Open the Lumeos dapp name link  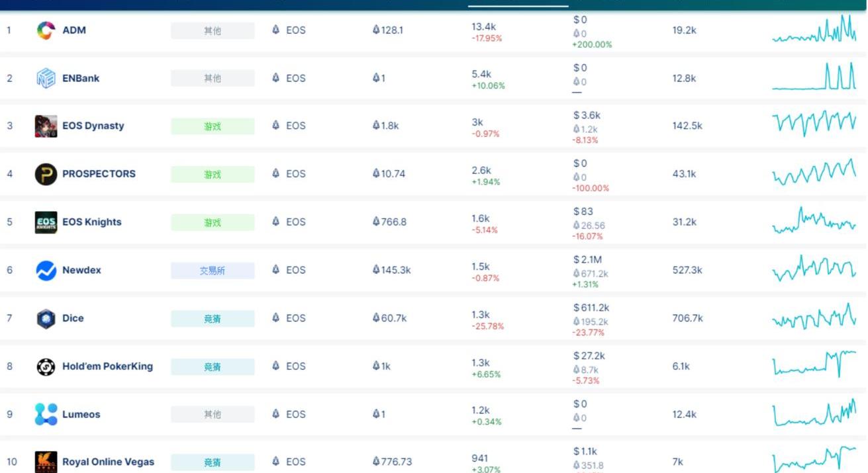point(81,414)
